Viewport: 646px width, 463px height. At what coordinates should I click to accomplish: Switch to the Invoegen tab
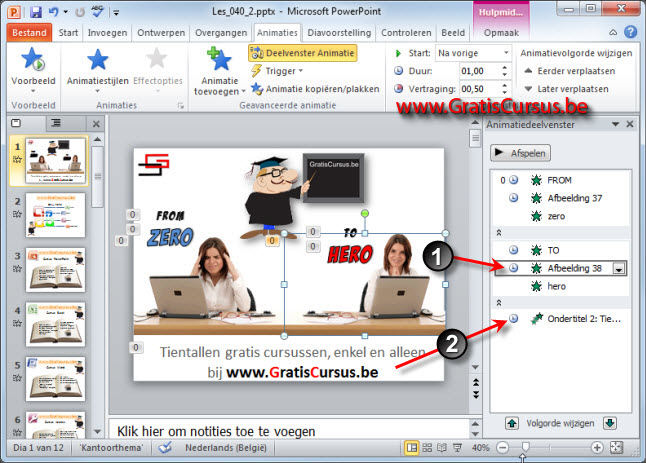click(x=107, y=33)
